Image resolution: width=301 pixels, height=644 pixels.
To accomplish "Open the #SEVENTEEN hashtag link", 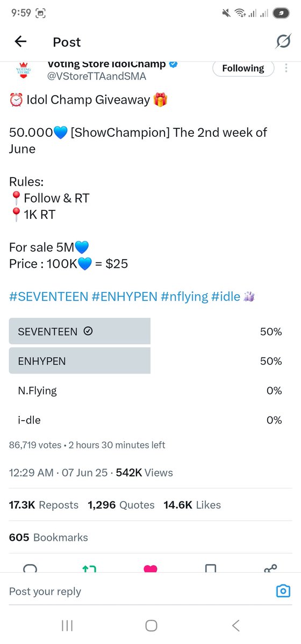I will tap(49, 297).
